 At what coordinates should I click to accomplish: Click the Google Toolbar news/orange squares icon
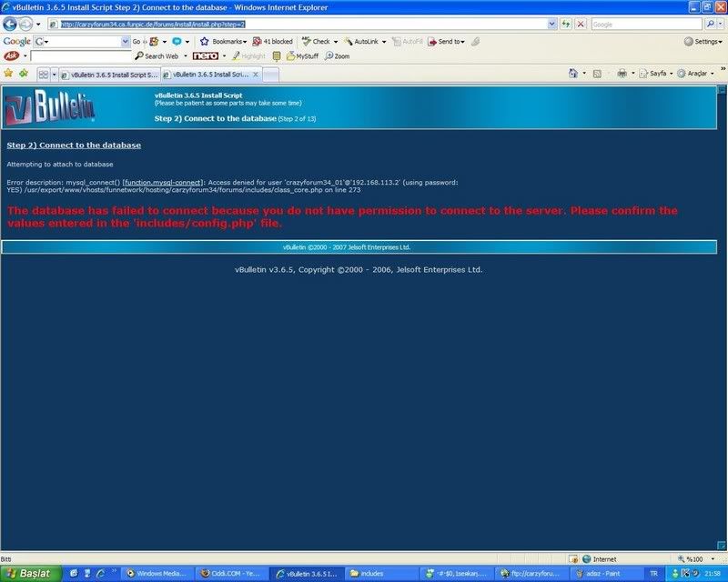(x=154, y=41)
